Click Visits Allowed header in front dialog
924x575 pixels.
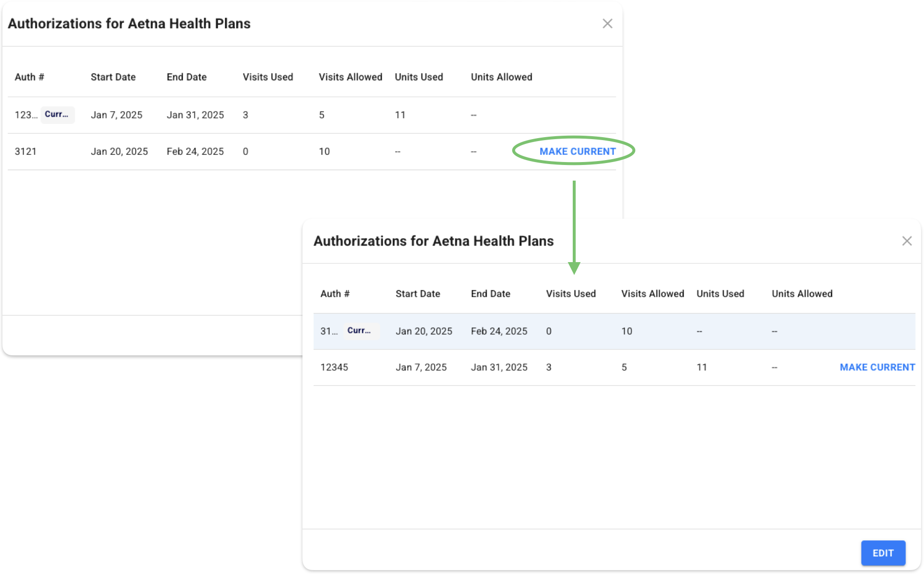652,294
